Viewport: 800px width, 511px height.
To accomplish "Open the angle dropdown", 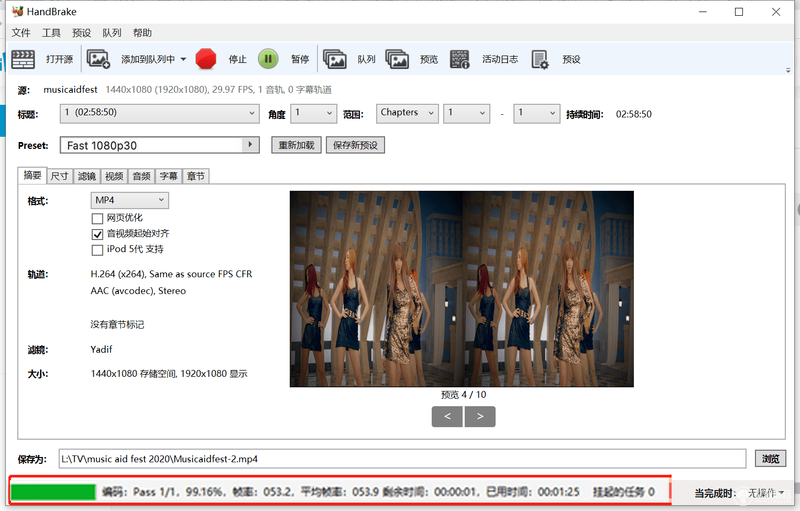I will coord(313,113).
